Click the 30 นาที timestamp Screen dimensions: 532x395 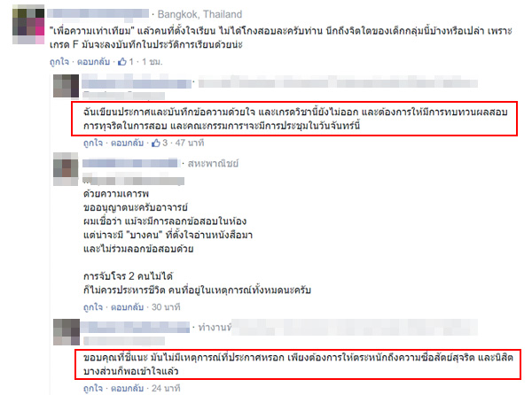166,307
